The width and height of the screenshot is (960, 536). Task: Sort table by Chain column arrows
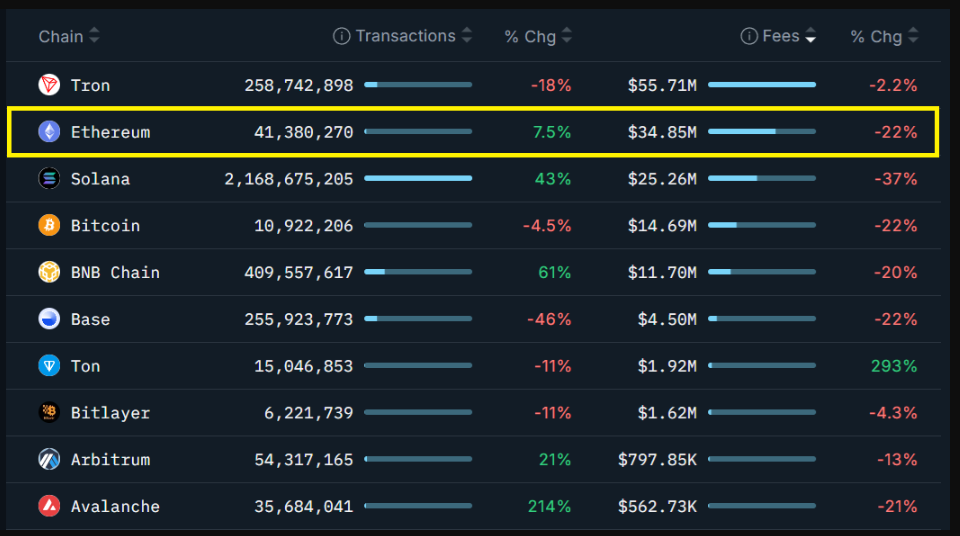pos(94,36)
